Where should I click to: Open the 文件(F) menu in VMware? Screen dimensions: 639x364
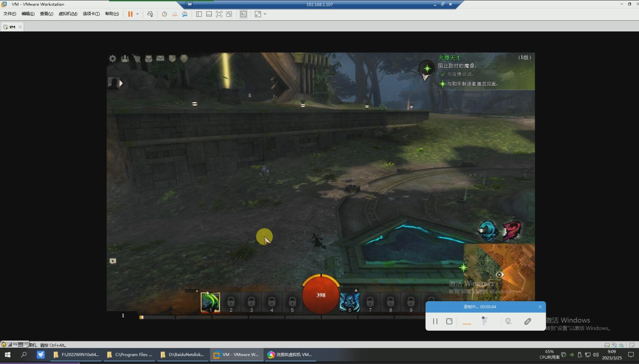coord(10,14)
